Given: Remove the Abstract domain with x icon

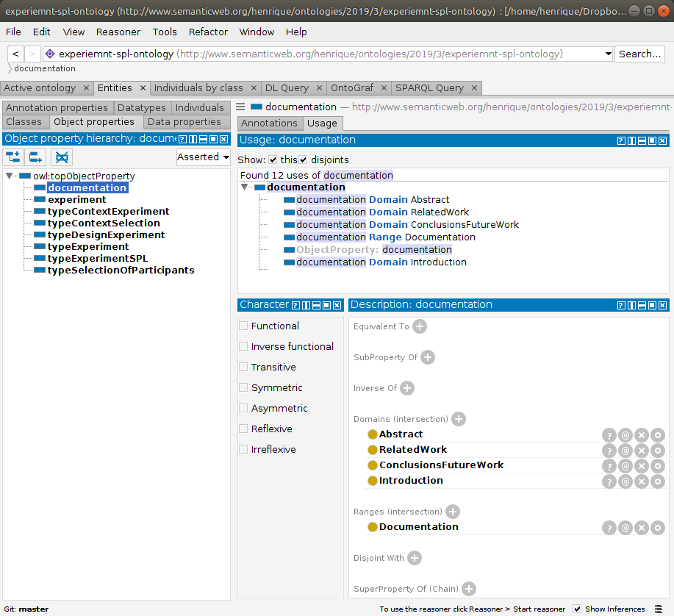Looking at the screenshot, I should (642, 435).
